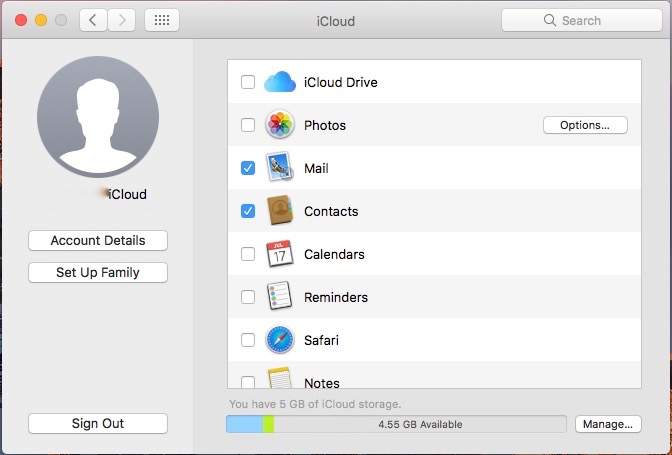Image resolution: width=672 pixels, height=455 pixels.
Task: Click the Reminders checklist icon
Action: pos(280,296)
